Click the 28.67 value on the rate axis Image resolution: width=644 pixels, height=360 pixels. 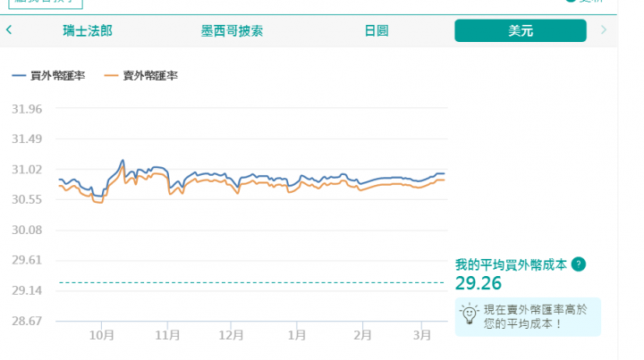pyautogui.click(x=27, y=321)
